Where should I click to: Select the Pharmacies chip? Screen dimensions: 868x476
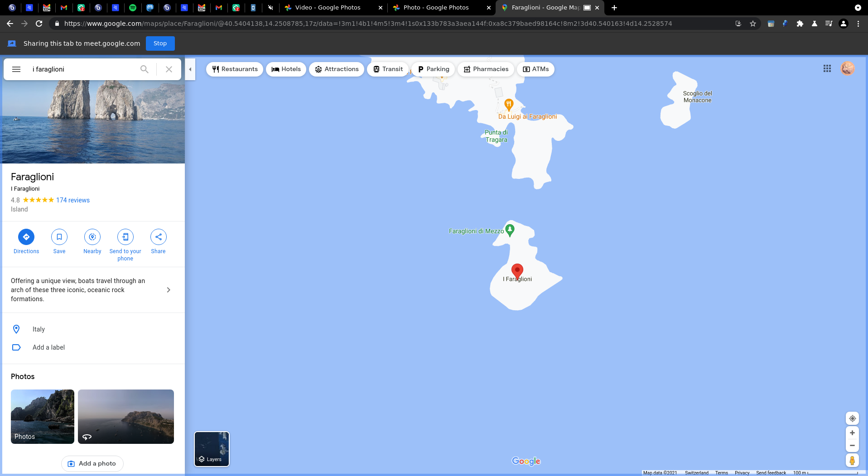(486, 69)
